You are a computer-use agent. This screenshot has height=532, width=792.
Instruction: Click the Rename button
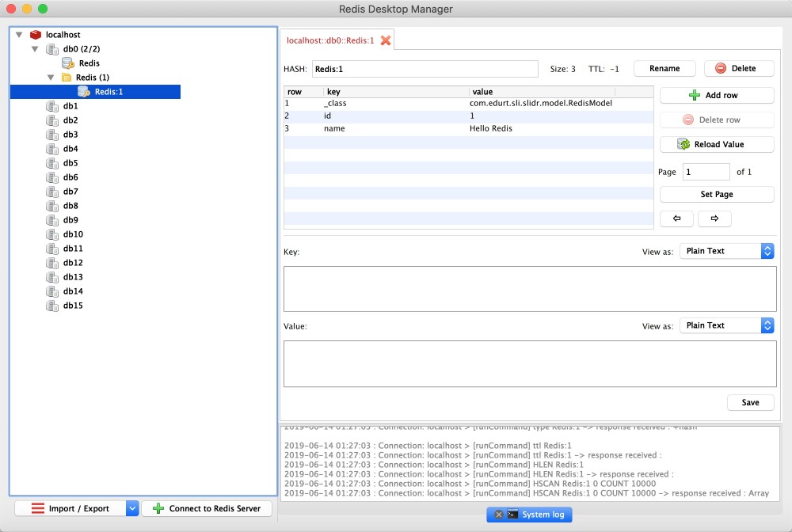click(x=664, y=68)
